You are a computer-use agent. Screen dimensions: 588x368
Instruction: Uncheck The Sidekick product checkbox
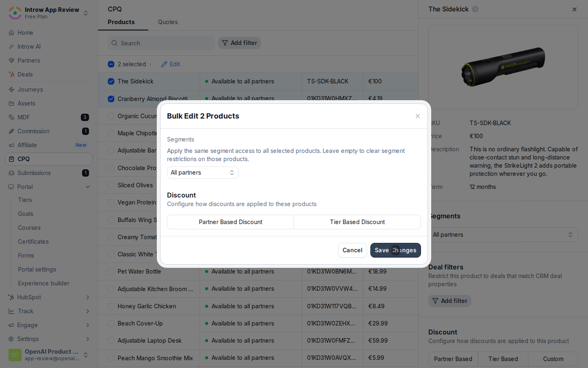tap(111, 81)
